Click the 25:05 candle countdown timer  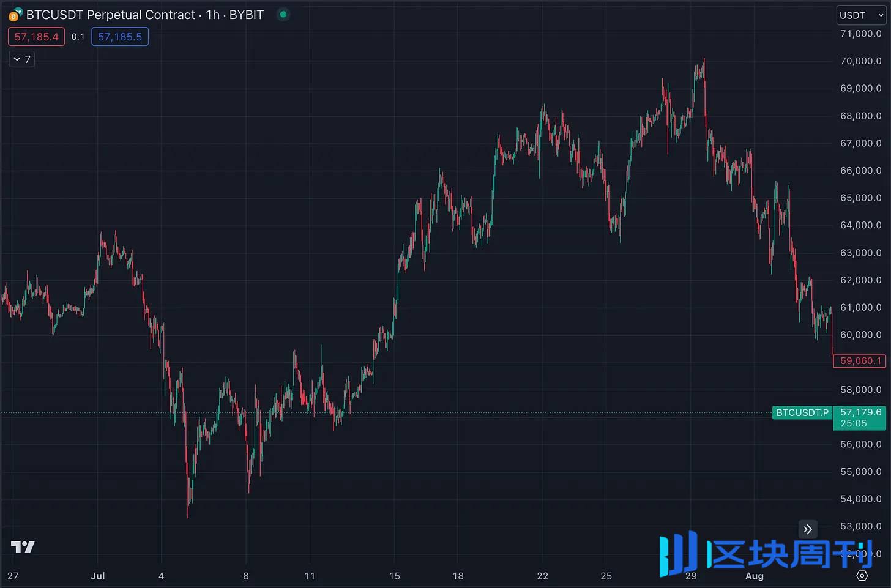click(854, 423)
